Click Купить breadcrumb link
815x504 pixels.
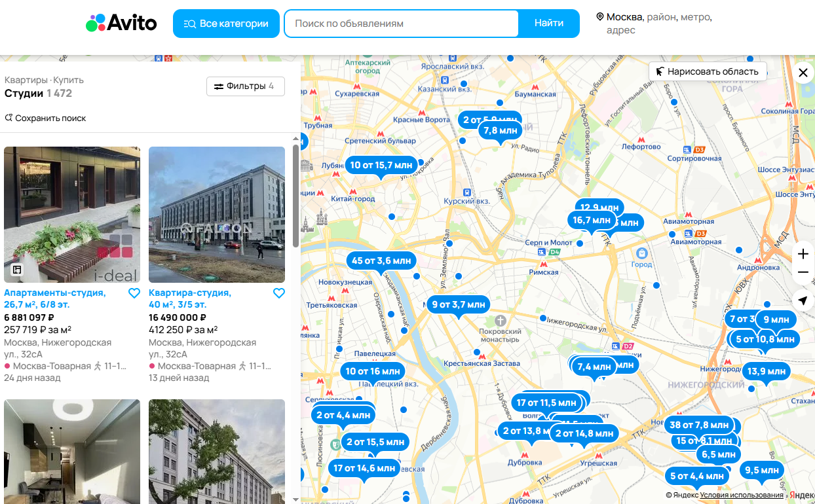[x=68, y=80]
